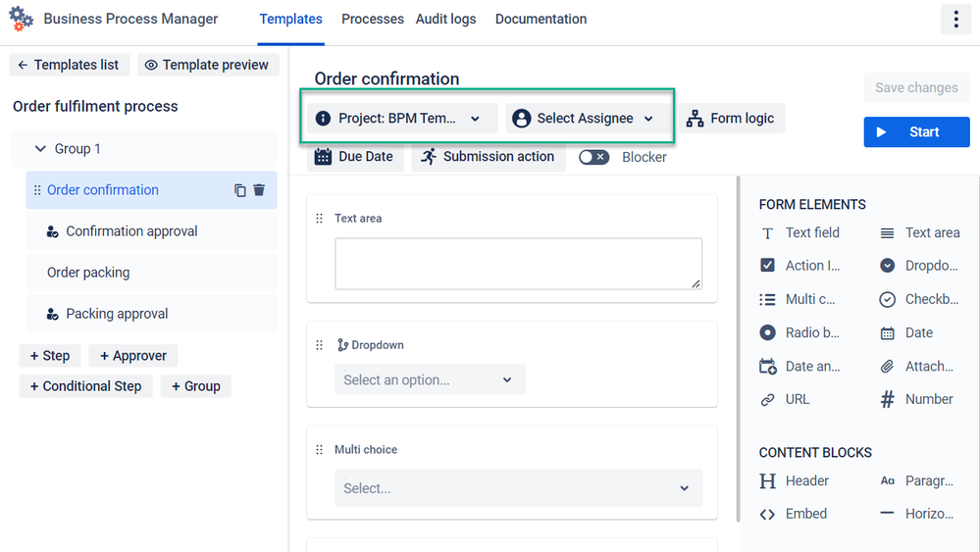Add a Conditional Step
Viewport: 980px width, 552px height.
coord(85,386)
